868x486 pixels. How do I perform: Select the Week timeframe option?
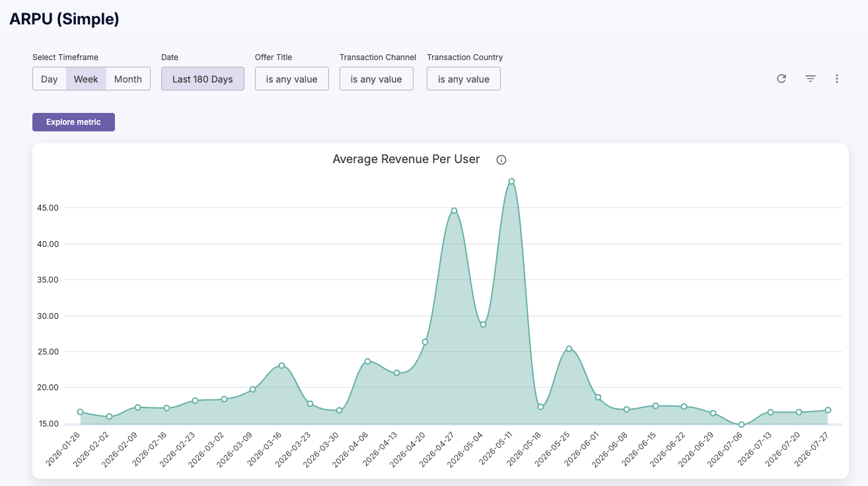(86, 79)
